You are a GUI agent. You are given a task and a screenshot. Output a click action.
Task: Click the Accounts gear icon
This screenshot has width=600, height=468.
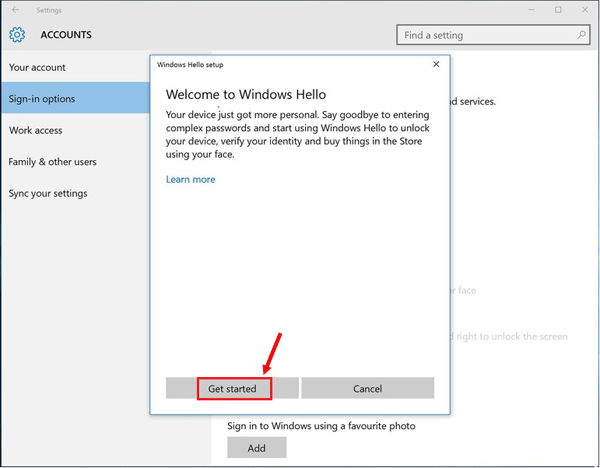(17, 35)
